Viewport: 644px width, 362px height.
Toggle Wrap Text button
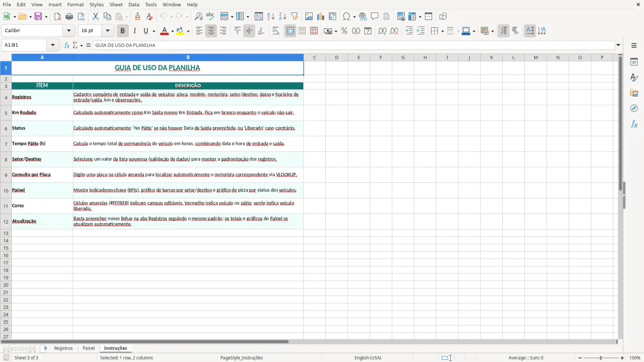(276, 31)
